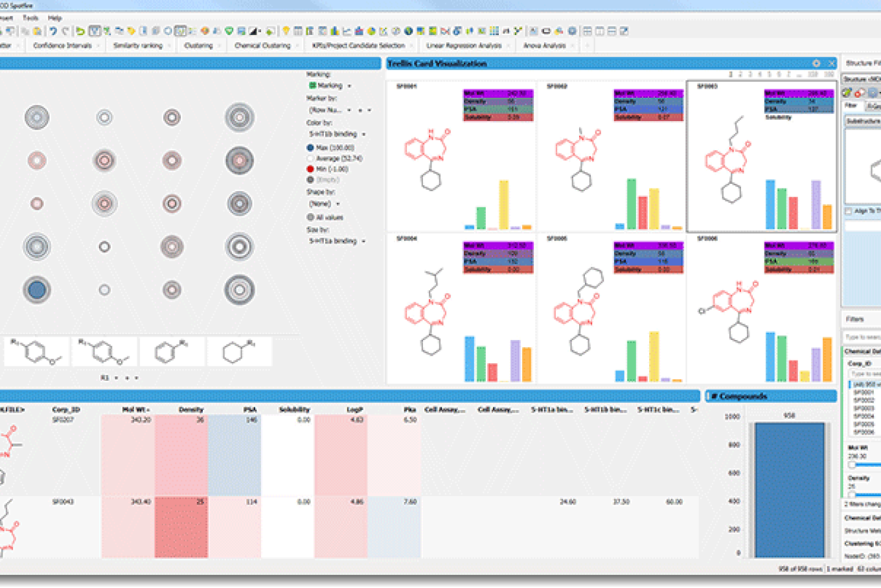Click the stacked-panes layout toolbar icon
The image size is (881, 588).
pos(612,31)
